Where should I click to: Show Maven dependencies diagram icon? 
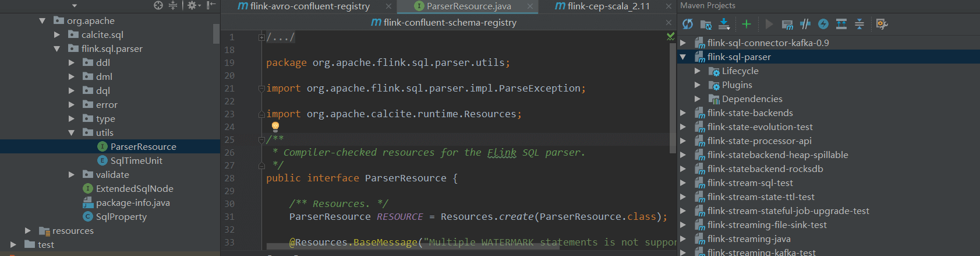(841, 24)
